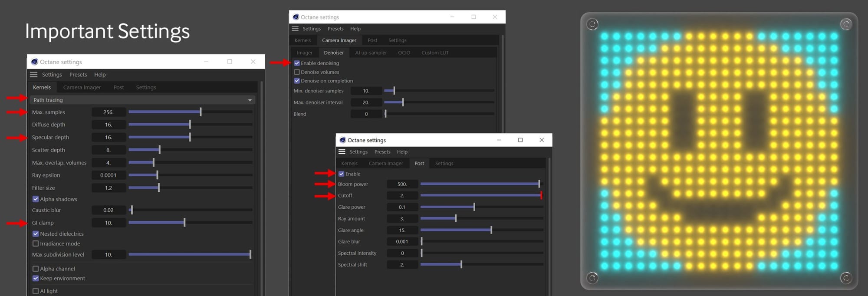868x296 pixels.
Task: Click Bloom power value field 500
Action: click(402, 184)
